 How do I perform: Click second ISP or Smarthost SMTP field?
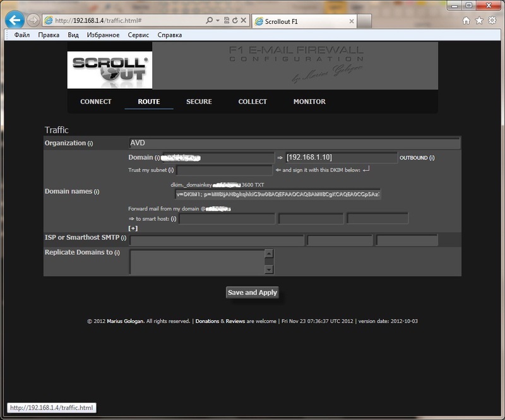point(340,240)
